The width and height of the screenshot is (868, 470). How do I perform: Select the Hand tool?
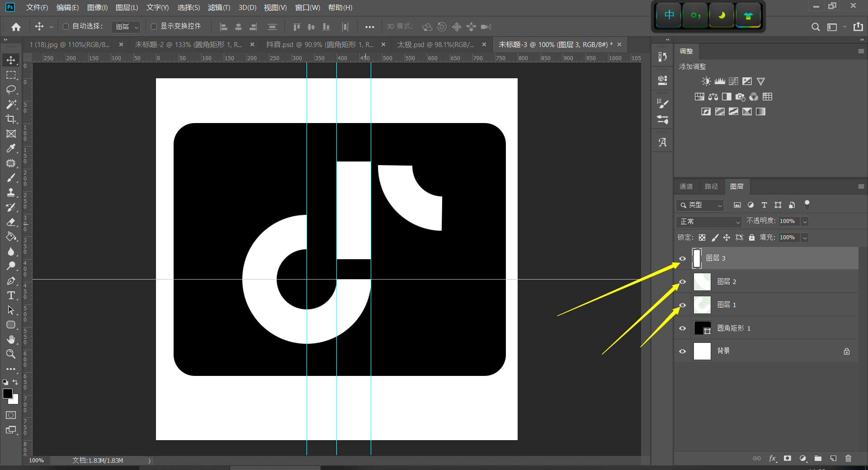11,339
